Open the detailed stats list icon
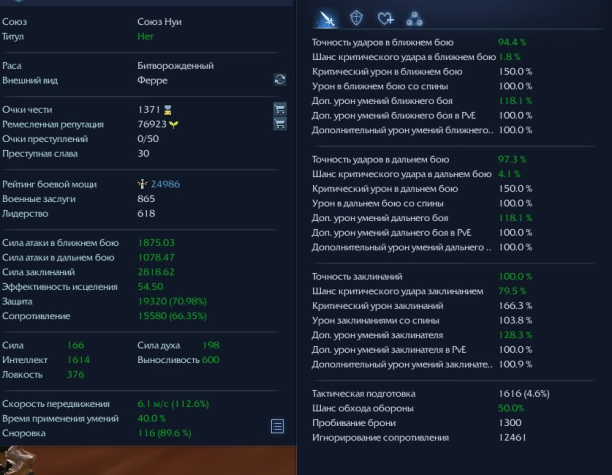The width and height of the screenshot is (612, 475). (278, 426)
